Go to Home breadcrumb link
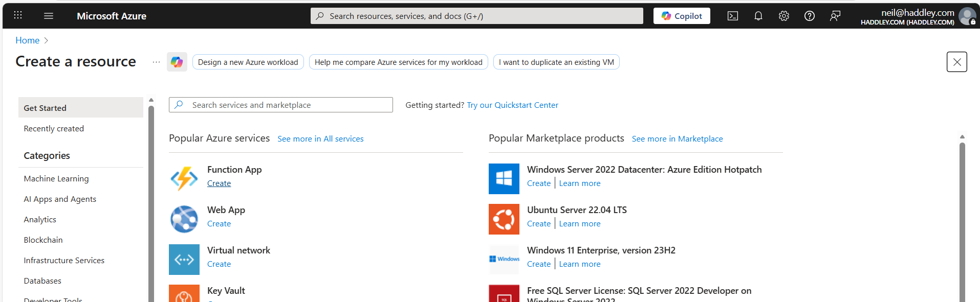This screenshot has height=302, width=980. [27, 40]
